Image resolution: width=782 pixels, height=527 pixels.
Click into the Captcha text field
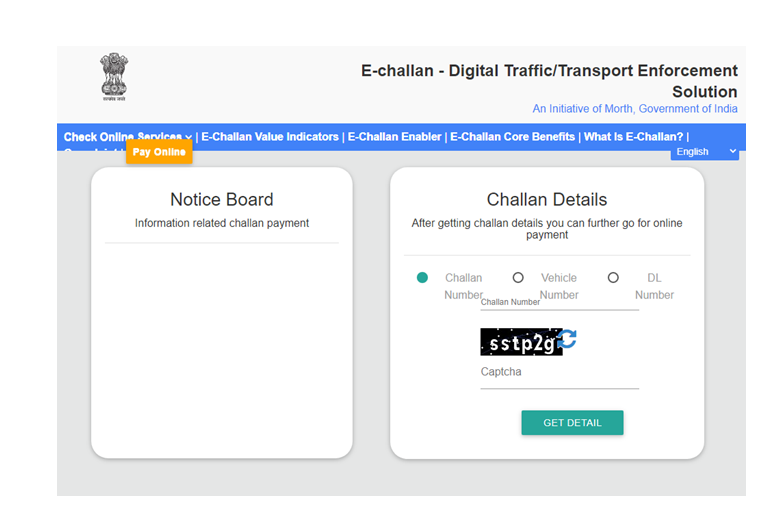559,373
